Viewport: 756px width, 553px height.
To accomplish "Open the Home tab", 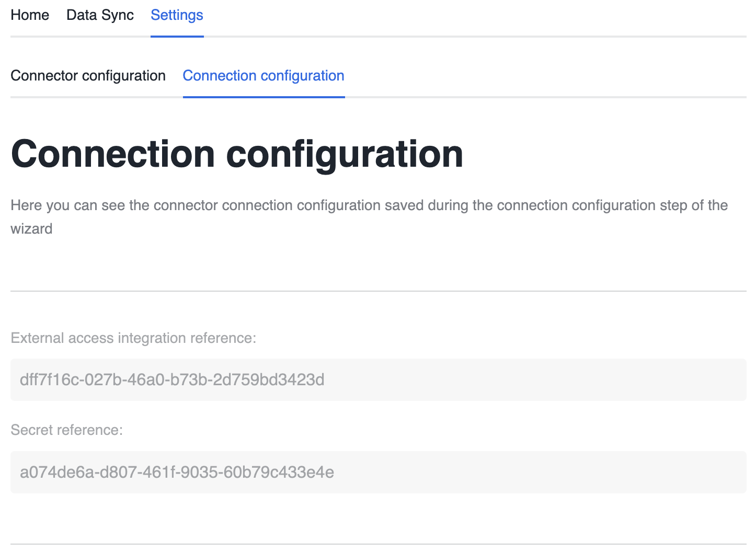I will (x=30, y=15).
